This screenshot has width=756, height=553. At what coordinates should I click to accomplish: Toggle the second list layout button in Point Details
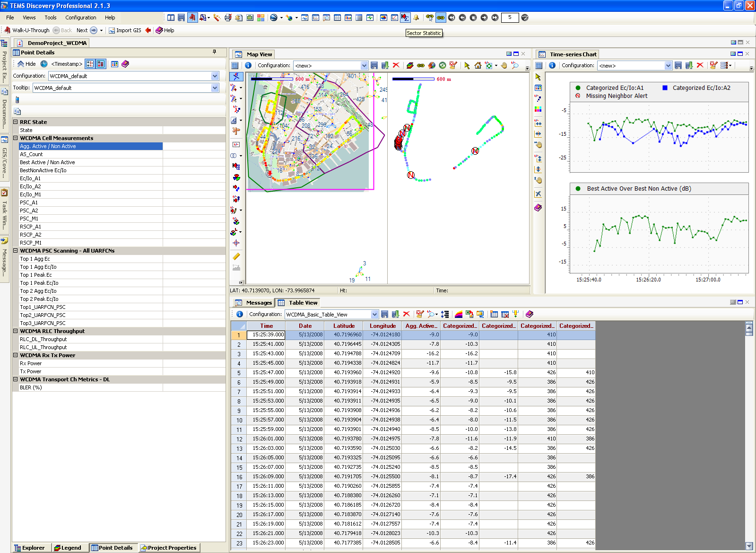(x=101, y=64)
